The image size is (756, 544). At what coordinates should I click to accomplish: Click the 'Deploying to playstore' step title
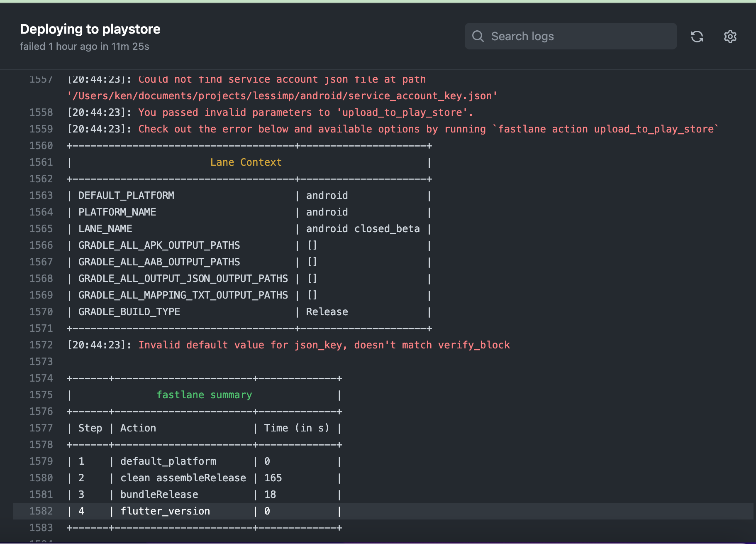click(90, 29)
